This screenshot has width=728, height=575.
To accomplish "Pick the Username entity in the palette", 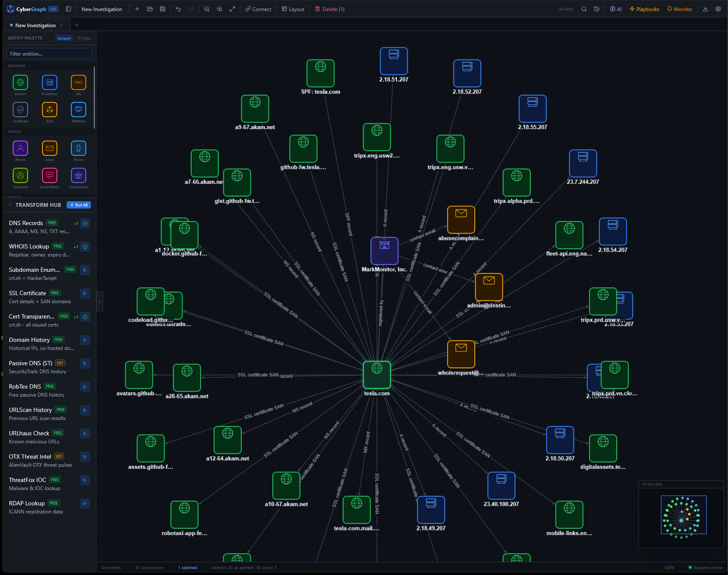I will click(20, 178).
